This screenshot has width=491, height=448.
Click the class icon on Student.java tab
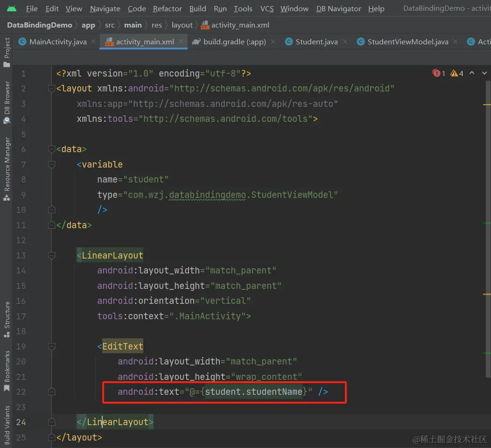pos(289,42)
